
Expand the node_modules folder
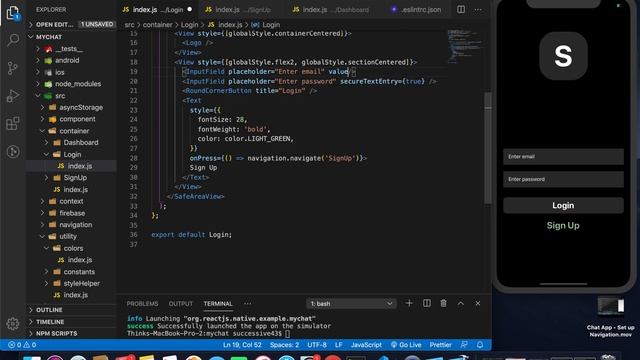71,84
